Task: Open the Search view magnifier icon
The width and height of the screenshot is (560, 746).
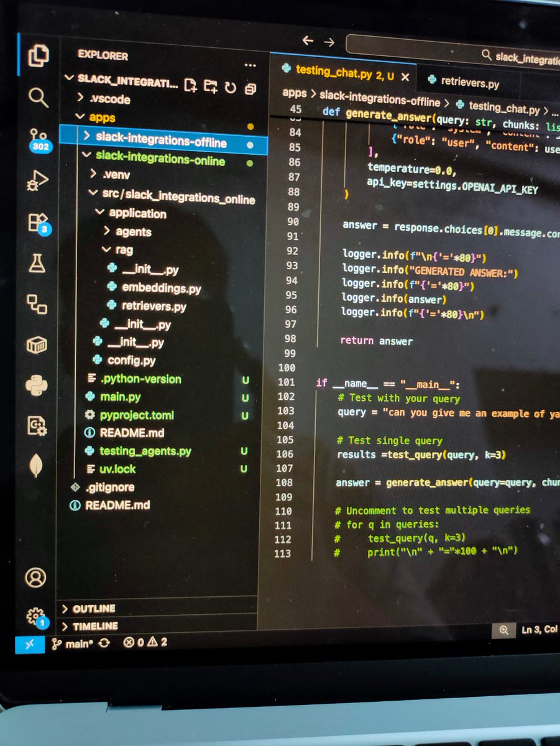Action: [x=38, y=96]
